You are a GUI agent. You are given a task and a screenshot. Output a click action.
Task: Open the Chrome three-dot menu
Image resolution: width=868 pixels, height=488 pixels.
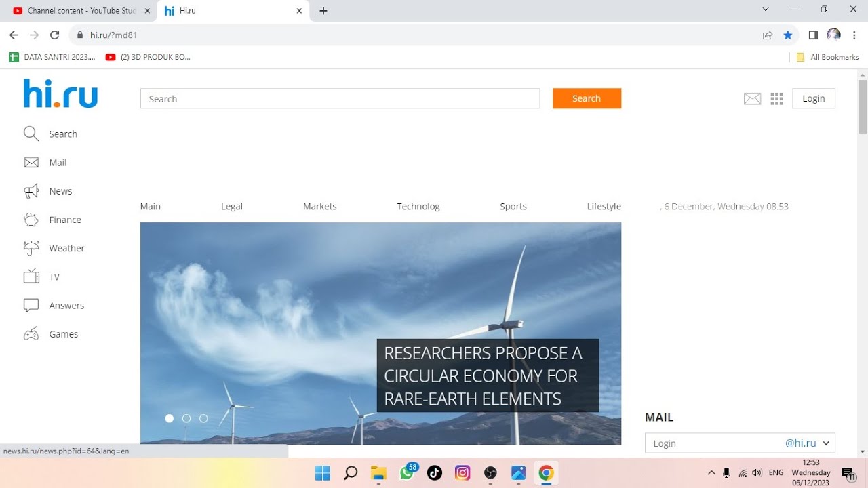pyautogui.click(x=854, y=35)
